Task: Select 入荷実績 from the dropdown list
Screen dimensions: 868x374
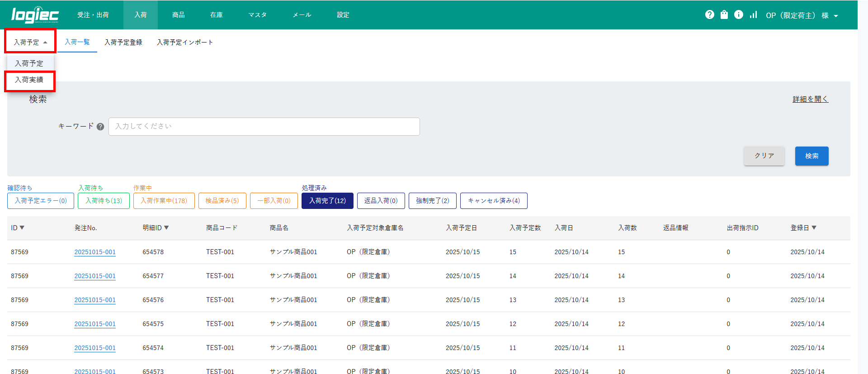Action: click(x=29, y=80)
